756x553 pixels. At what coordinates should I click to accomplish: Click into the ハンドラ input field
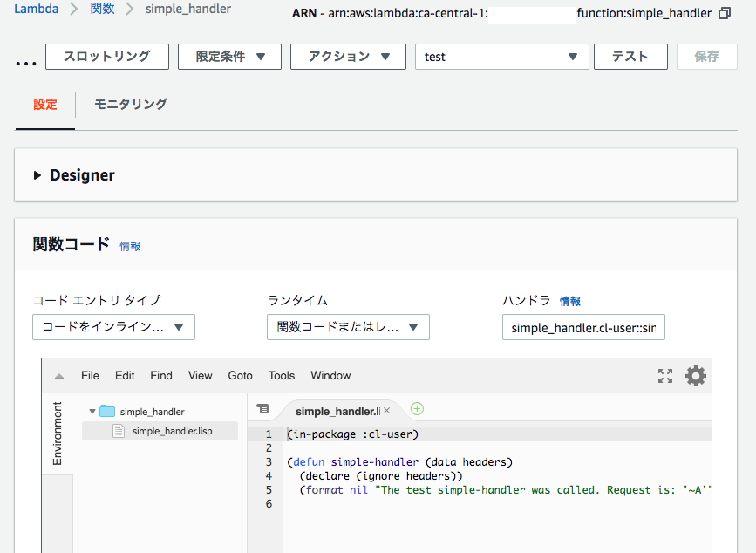583,327
